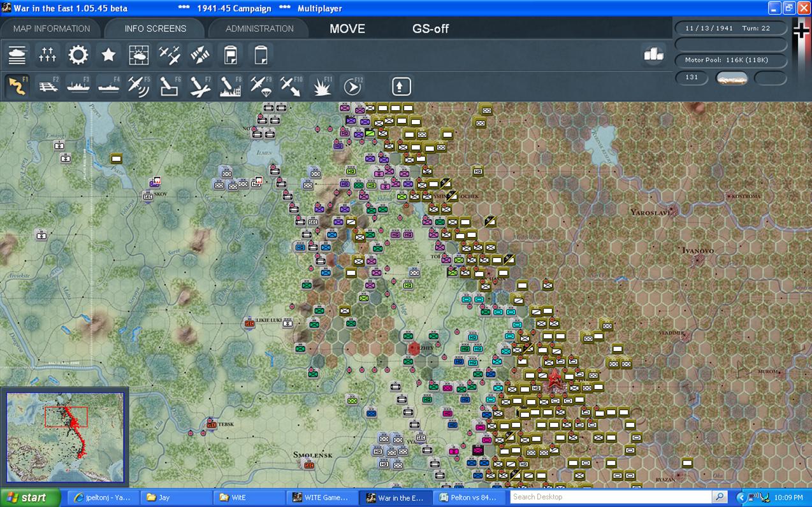Open the losses screen with crosses icon

[x=48, y=55]
